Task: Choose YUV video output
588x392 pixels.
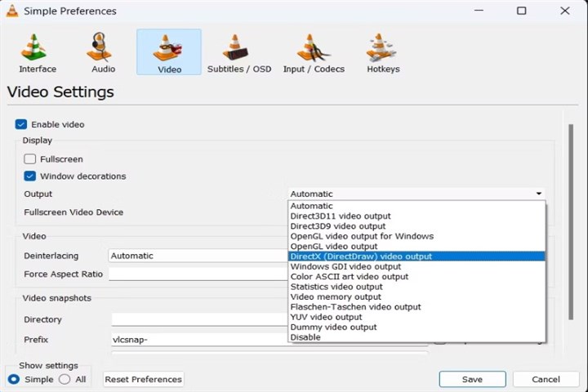Action: coord(416,318)
